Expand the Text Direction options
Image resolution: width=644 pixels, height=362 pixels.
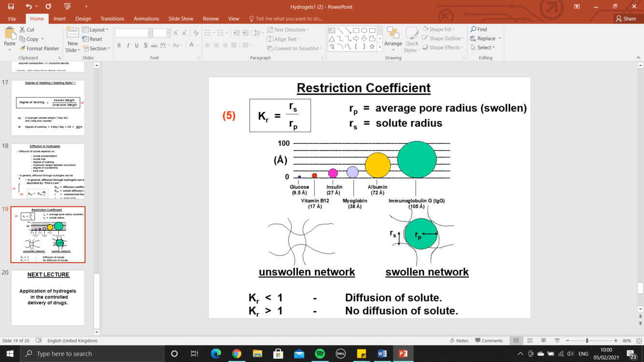pos(288,29)
